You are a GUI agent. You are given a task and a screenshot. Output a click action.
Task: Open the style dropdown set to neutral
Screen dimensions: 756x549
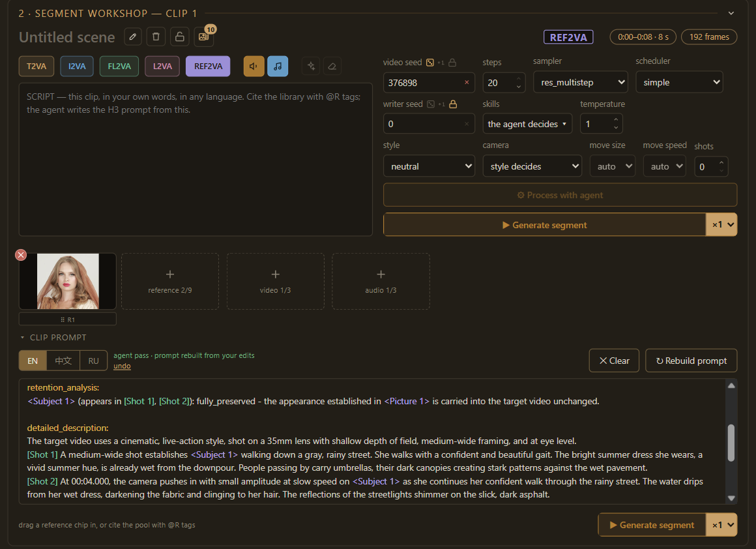tap(429, 166)
